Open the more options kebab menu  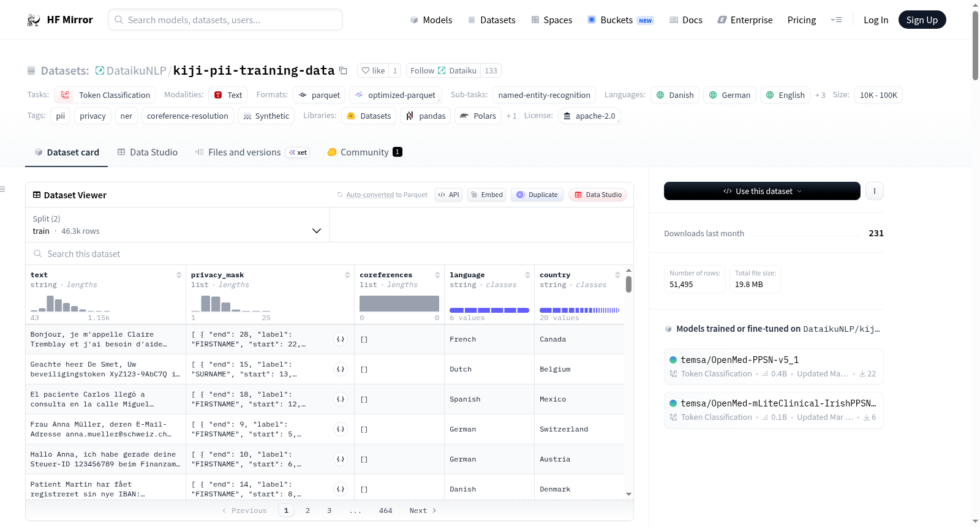875,191
